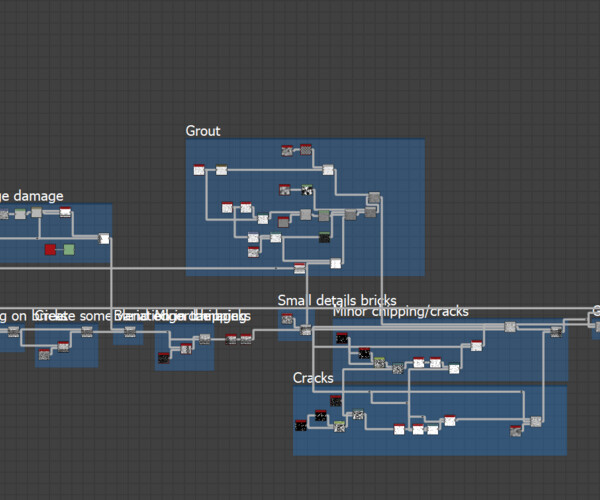Select yellow-green header node in Minor chipping frame
The width and height of the screenshot is (600, 500).
[379, 362]
